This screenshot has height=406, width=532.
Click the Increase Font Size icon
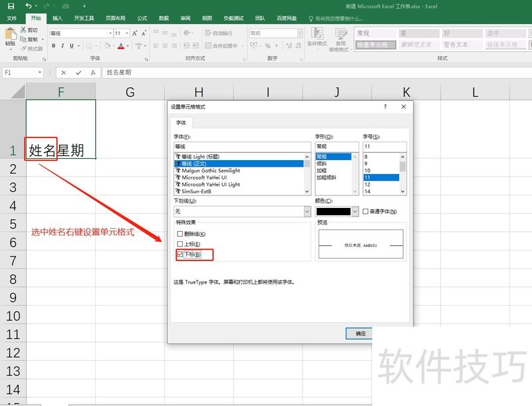click(x=134, y=33)
